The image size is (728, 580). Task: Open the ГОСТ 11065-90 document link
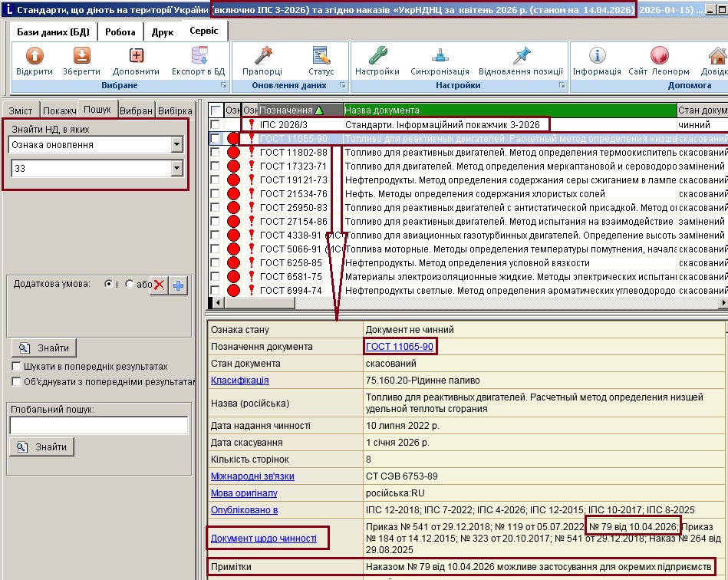tap(400, 347)
